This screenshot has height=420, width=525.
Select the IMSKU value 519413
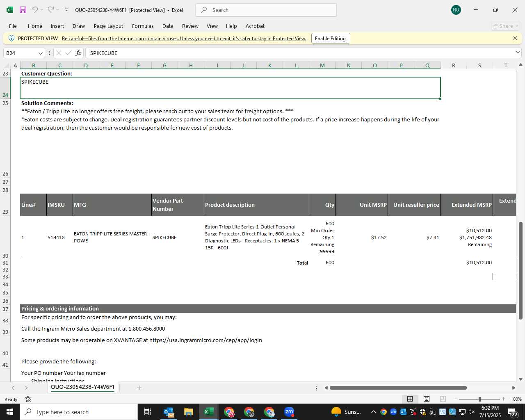(56, 237)
